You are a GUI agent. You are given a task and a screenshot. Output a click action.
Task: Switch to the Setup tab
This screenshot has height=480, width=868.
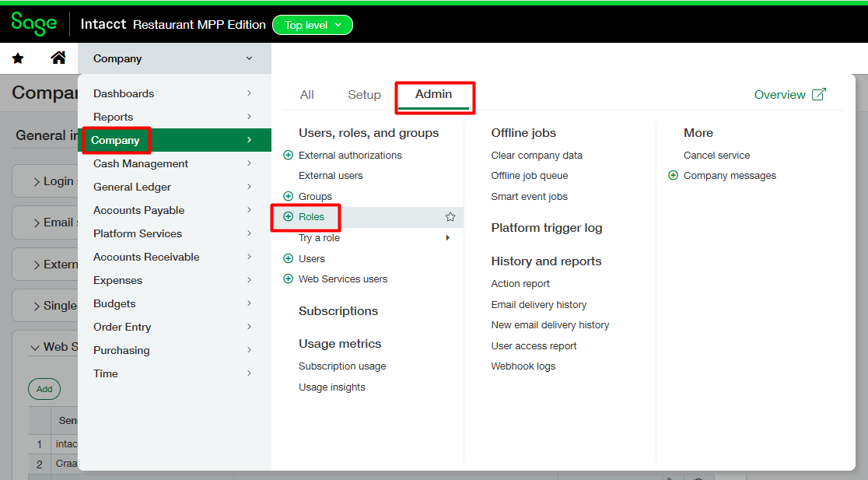pos(364,95)
